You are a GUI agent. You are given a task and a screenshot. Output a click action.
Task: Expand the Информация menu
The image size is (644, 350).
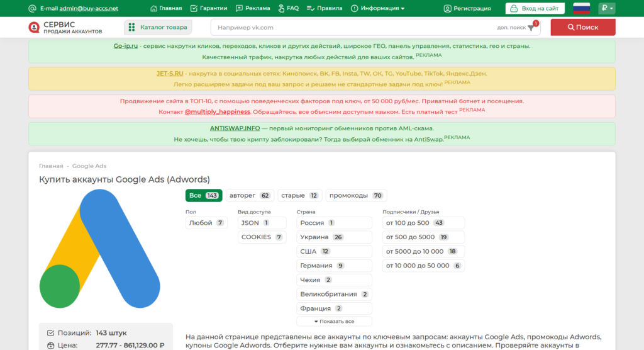pos(378,8)
